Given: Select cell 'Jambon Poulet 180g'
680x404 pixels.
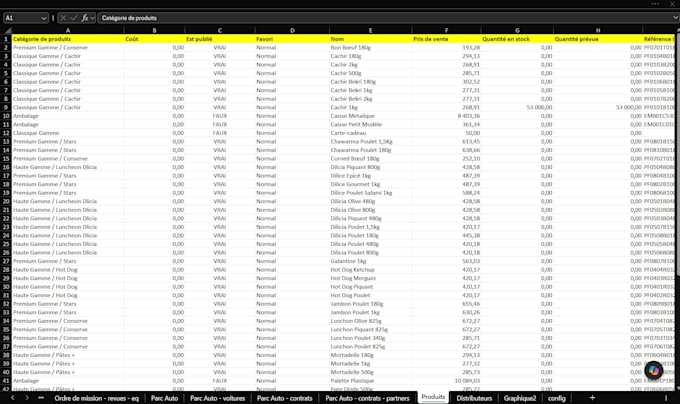Looking at the screenshot, I should [x=370, y=304].
